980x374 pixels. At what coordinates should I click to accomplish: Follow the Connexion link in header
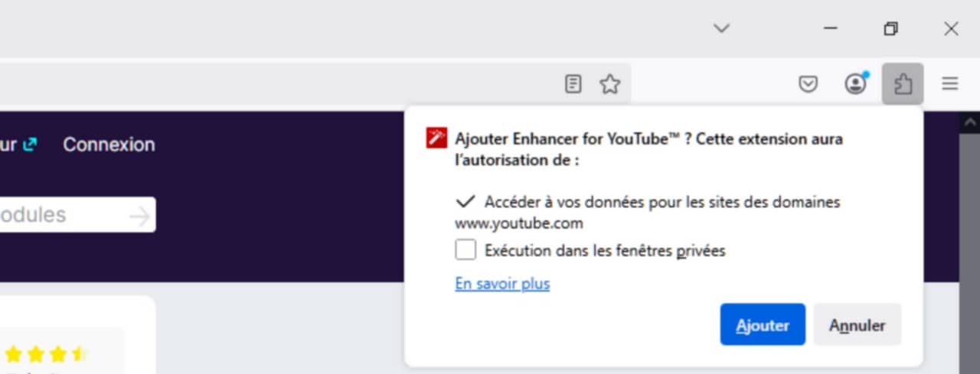(109, 145)
